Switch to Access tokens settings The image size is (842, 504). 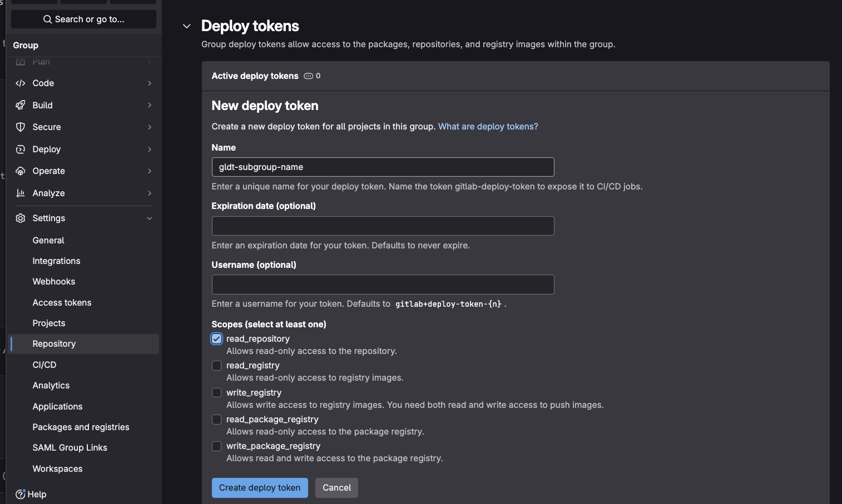click(x=62, y=302)
